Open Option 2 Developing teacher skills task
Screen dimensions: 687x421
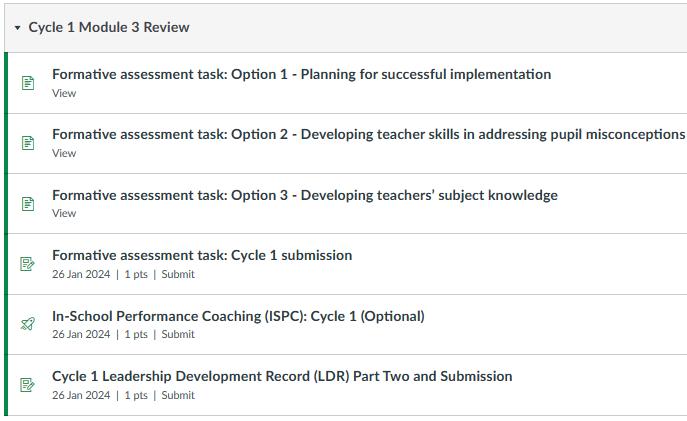click(x=368, y=134)
